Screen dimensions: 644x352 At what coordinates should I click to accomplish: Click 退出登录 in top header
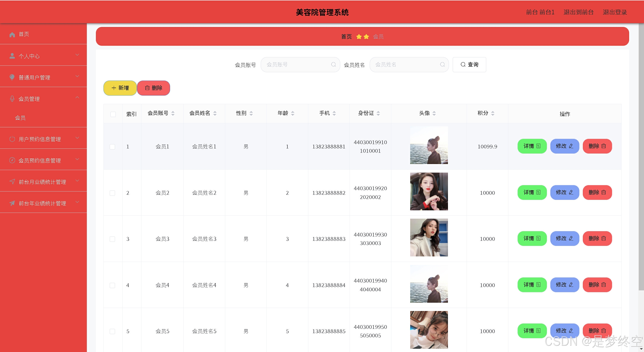coord(615,12)
